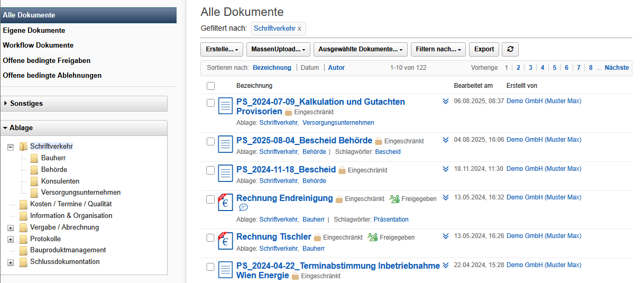Expand the Vergabe / Abrechnung tree node

pyautogui.click(x=11, y=227)
